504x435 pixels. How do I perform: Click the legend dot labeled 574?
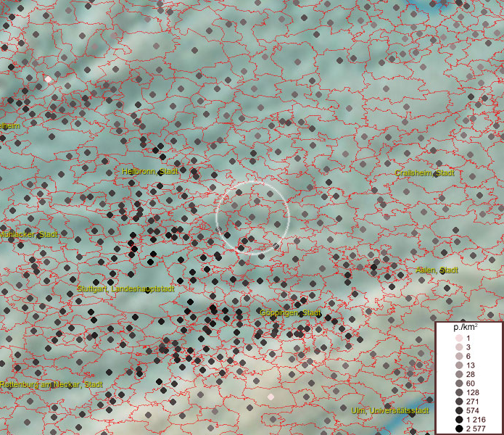point(458,410)
